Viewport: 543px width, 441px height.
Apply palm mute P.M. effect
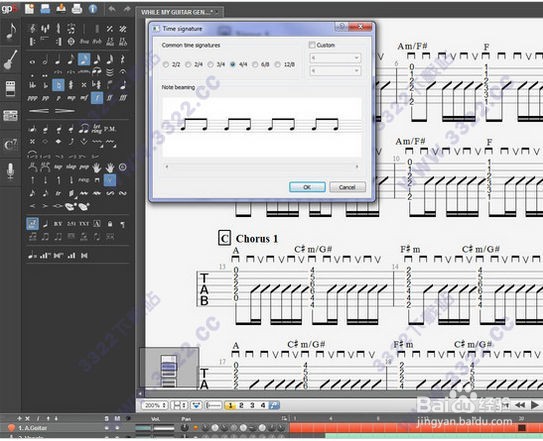click(x=110, y=129)
